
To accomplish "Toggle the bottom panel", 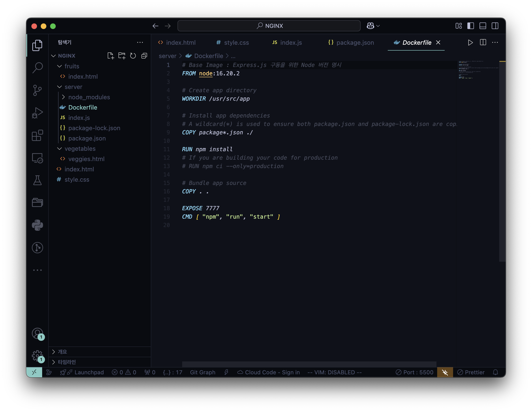I will tap(483, 26).
